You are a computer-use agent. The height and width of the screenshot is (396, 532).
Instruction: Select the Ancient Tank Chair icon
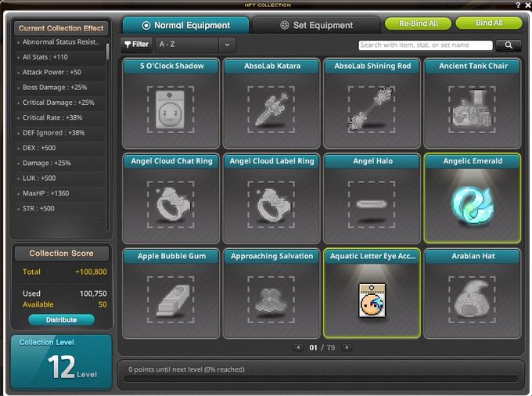(x=472, y=110)
